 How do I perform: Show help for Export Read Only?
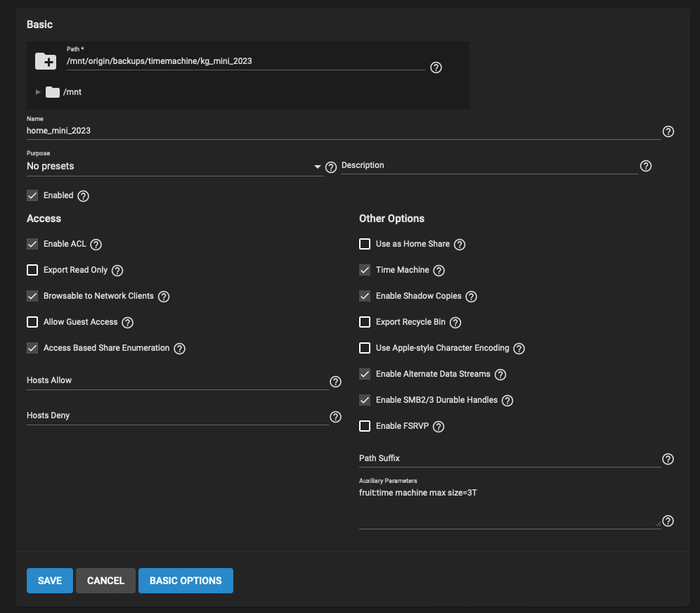117,271
